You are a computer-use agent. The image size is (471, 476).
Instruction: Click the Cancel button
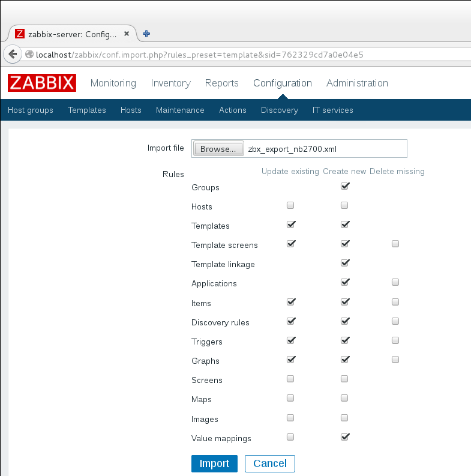coord(270,463)
